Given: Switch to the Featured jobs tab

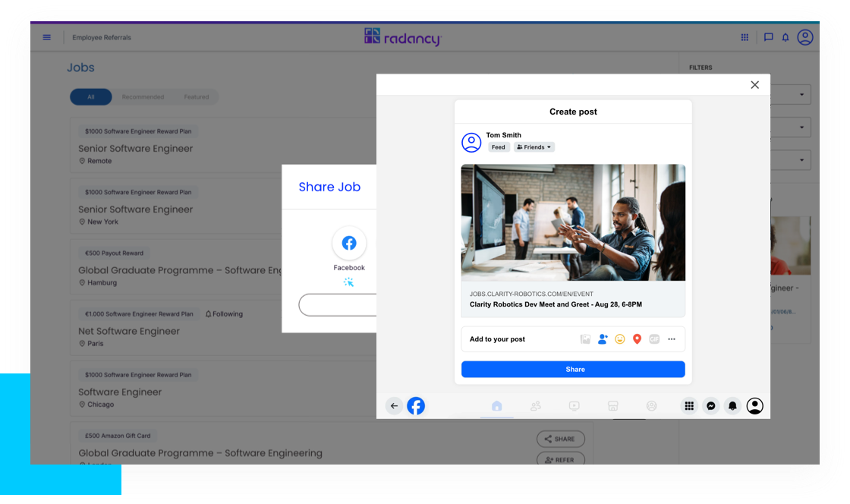Looking at the screenshot, I should coord(196,97).
